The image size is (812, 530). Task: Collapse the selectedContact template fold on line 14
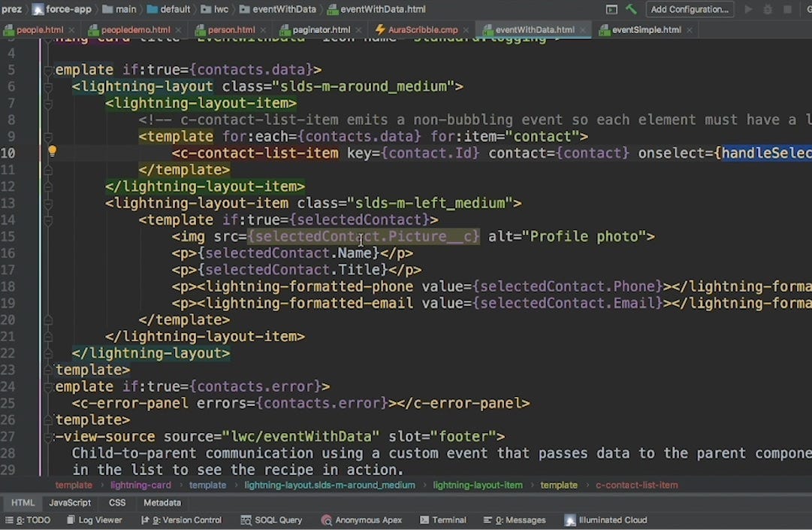47,220
